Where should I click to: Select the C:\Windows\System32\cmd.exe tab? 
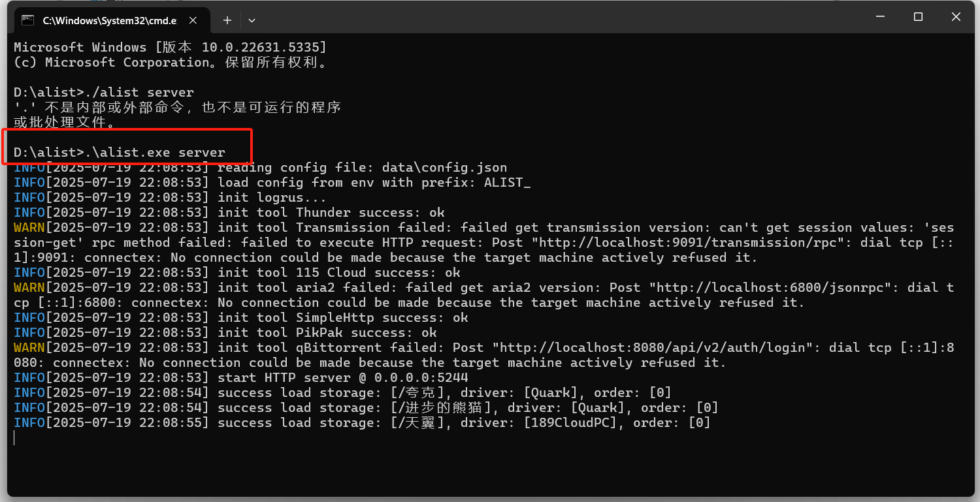[x=109, y=20]
